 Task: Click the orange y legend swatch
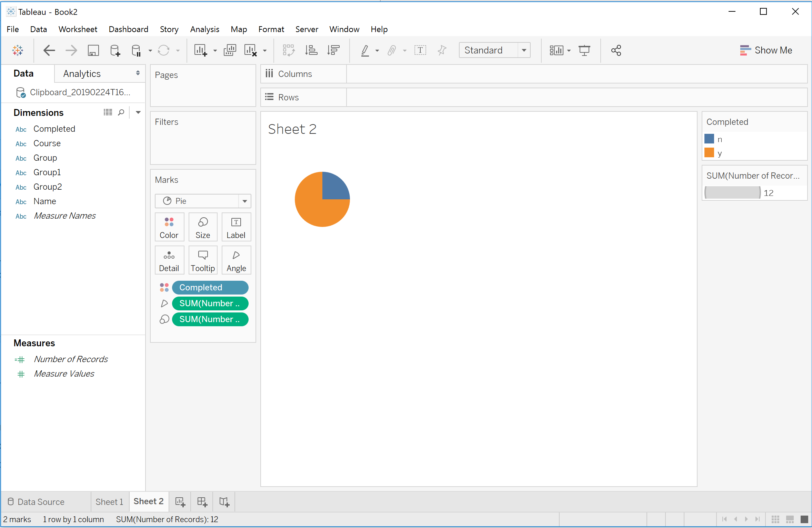709,153
